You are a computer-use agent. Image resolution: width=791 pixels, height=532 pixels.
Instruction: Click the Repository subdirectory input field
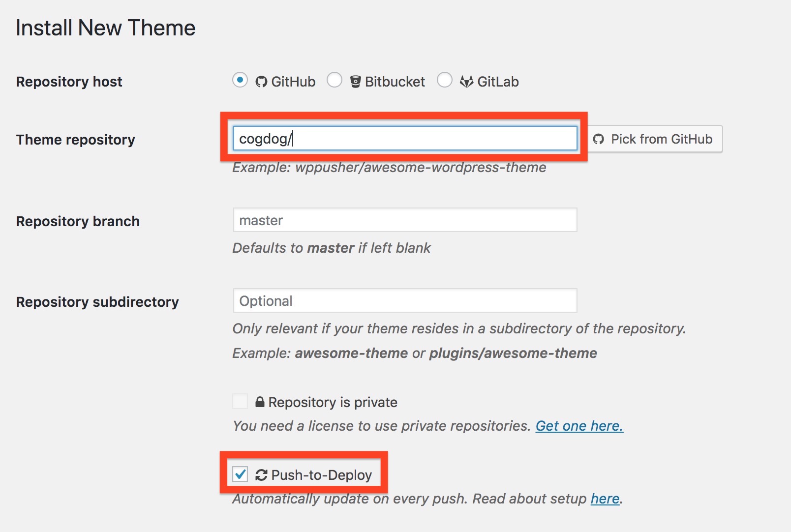point(404,301)
